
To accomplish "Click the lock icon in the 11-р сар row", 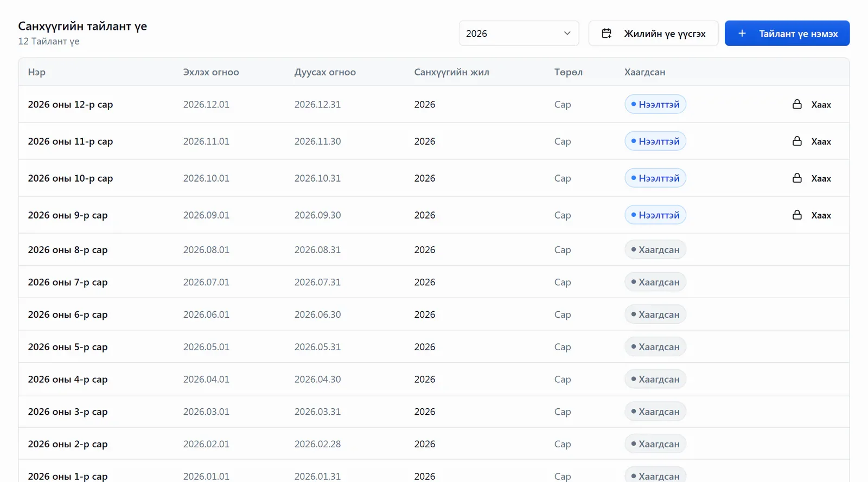I will coord(797,141).
